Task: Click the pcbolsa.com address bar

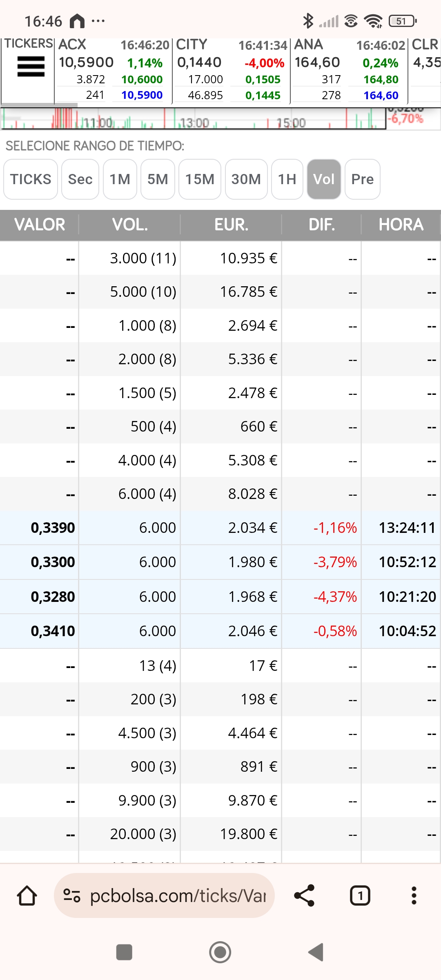Action: point(164,895)
